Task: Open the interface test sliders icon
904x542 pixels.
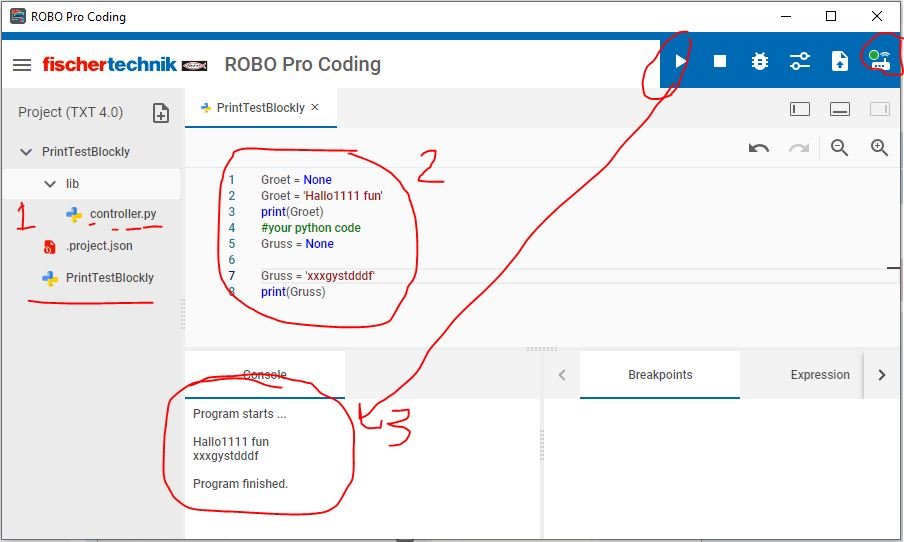Action: (x=800, y=62)
